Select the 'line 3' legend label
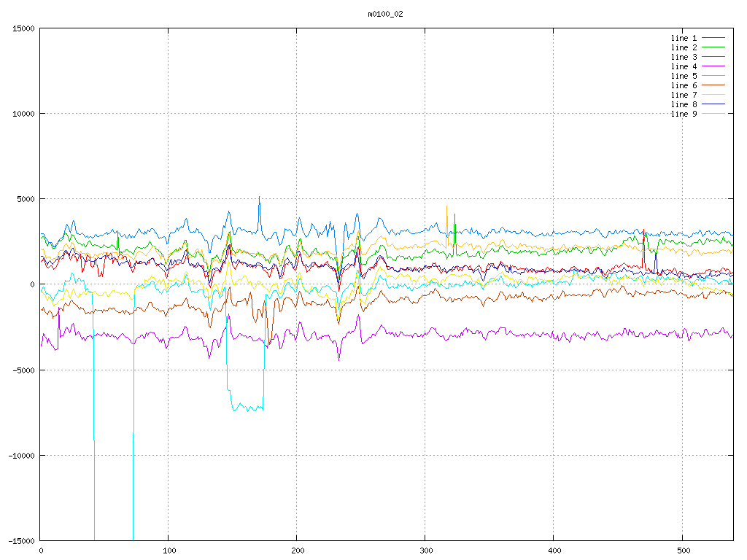747x560 pixels. tap(684, 57)
